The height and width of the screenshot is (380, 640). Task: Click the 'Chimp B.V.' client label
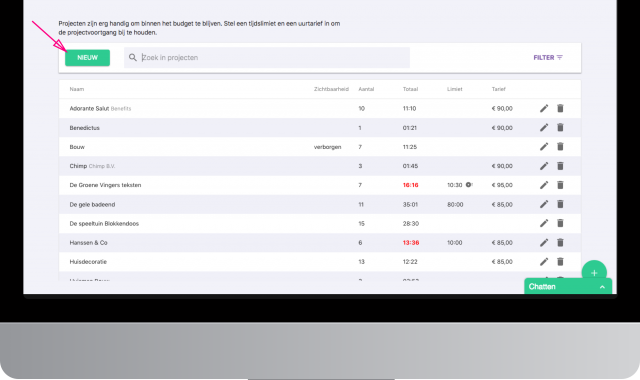(x=102, y=166)
